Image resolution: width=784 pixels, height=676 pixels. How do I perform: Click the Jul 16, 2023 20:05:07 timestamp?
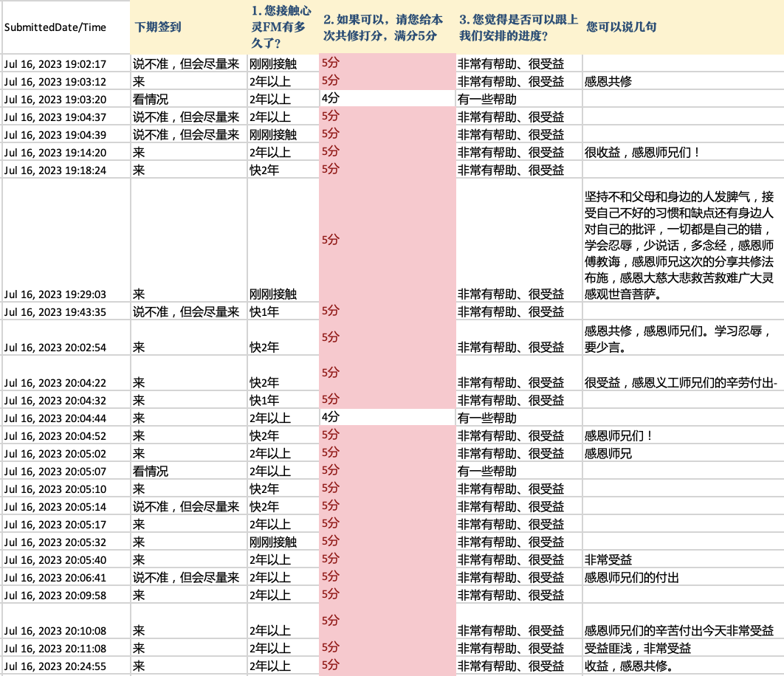[x=55, y=472]
